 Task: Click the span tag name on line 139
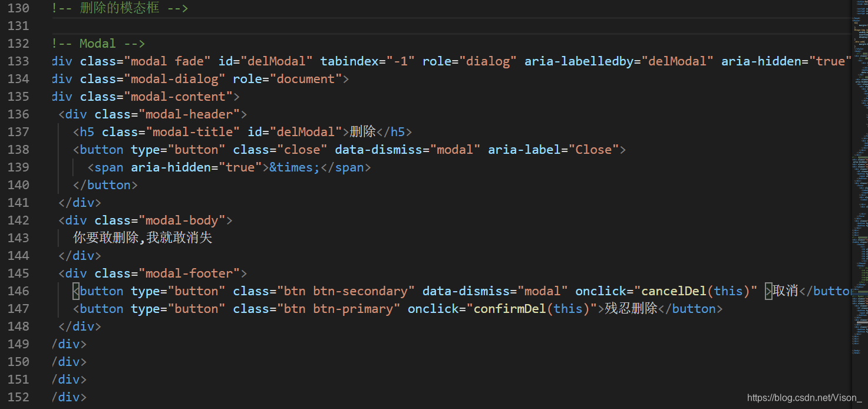click(109, 167)
